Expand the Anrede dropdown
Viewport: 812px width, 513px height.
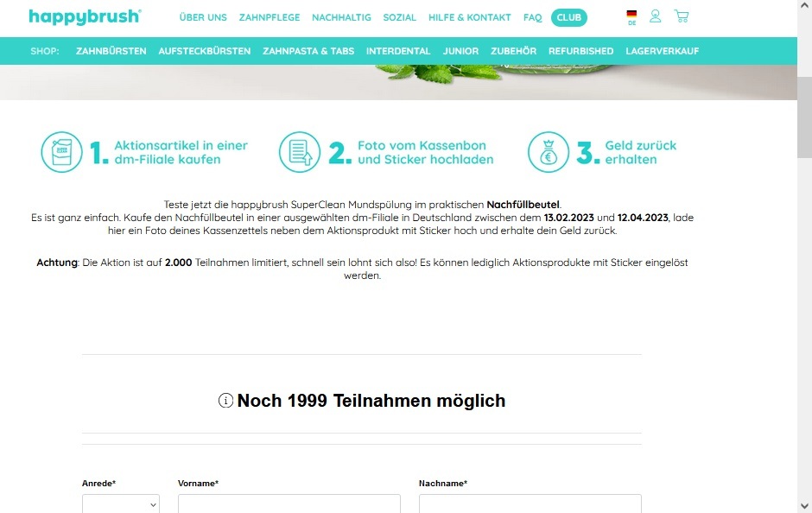pyautogui.click(x=121, y=503)
